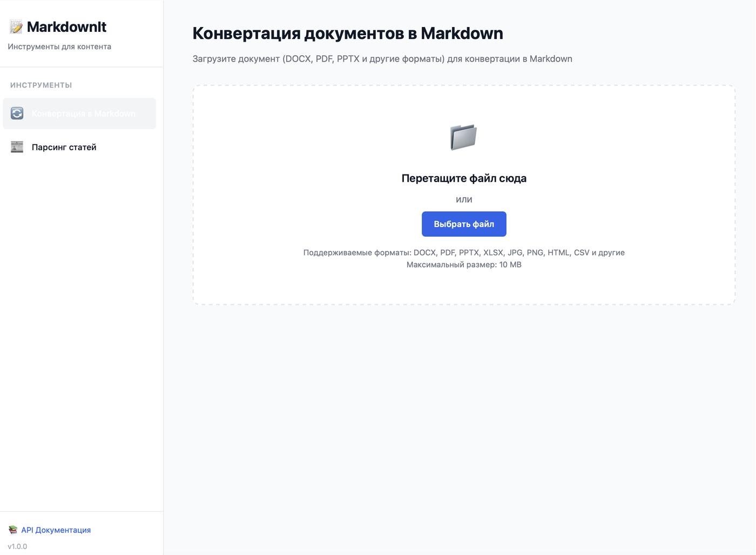Click the MarkdownIt app title
Image resolution: width=756 pixels, height=555 pixels.
coord(66,27)
